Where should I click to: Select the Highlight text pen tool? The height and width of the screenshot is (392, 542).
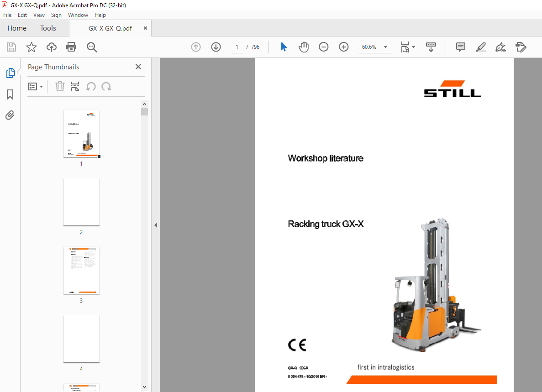coord(481,47)
